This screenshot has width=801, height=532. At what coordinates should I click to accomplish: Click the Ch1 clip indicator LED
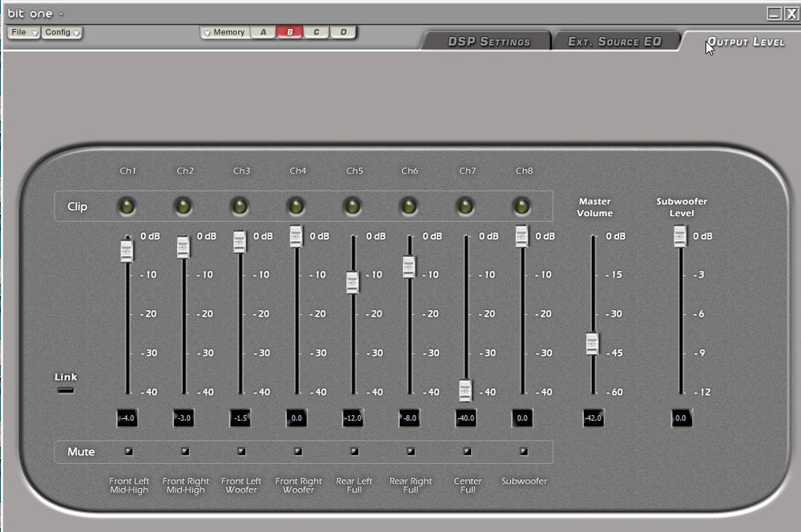tap(127, 207)
